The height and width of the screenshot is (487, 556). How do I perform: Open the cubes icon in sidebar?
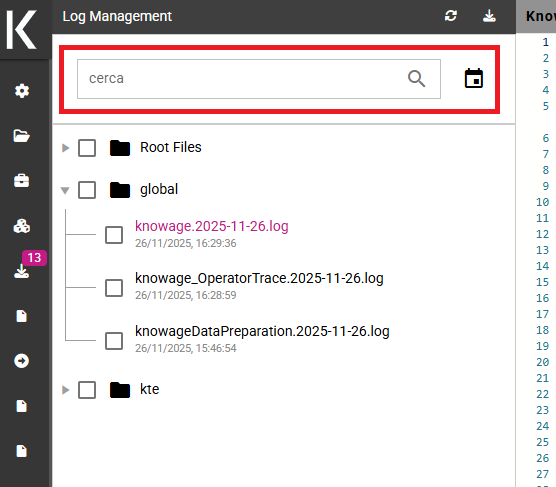coord(22,226)
